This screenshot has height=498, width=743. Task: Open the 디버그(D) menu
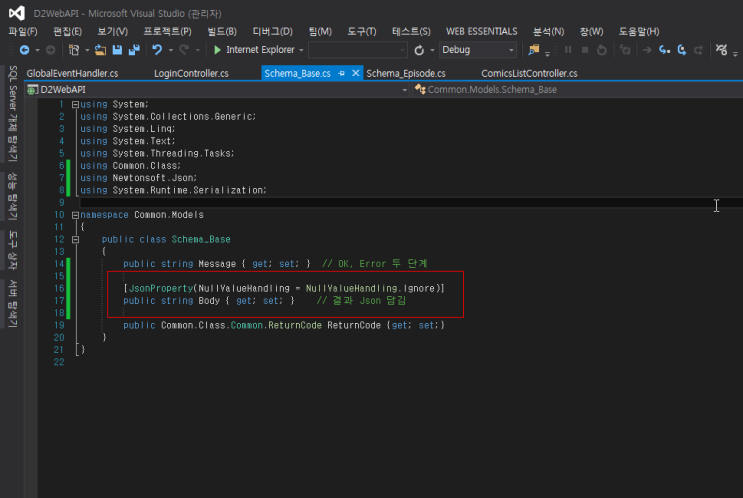[x=272, y=32]
